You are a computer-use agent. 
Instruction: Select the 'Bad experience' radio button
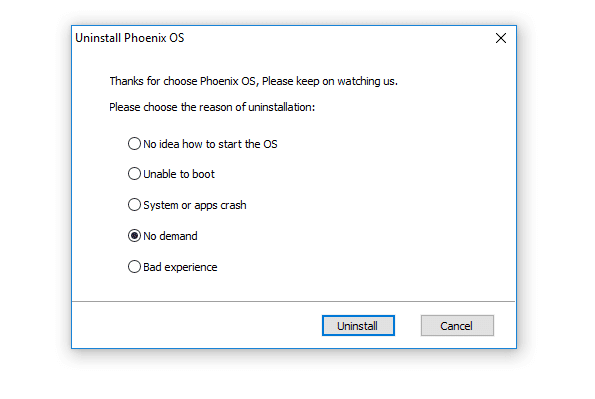134,267
